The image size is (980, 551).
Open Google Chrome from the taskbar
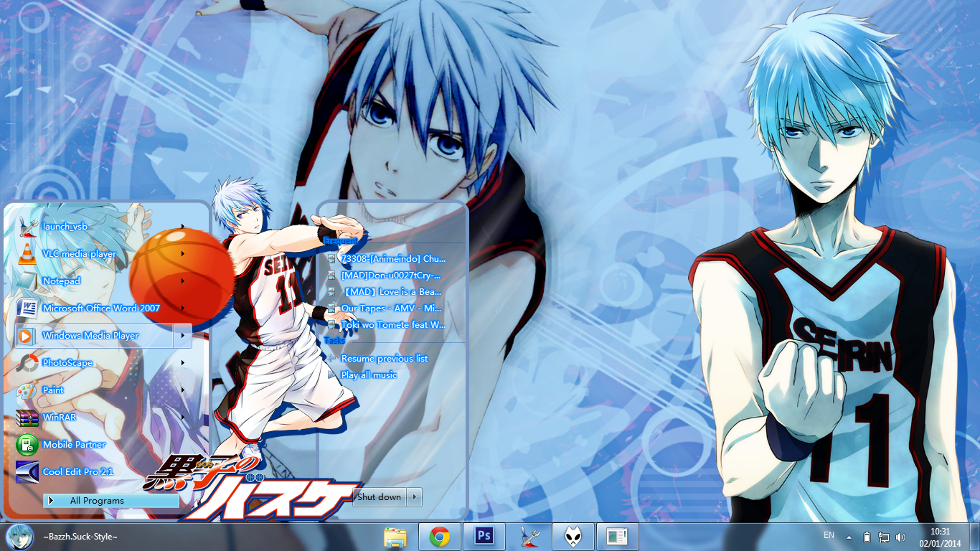pyautogui.click(x=440, y=537)
